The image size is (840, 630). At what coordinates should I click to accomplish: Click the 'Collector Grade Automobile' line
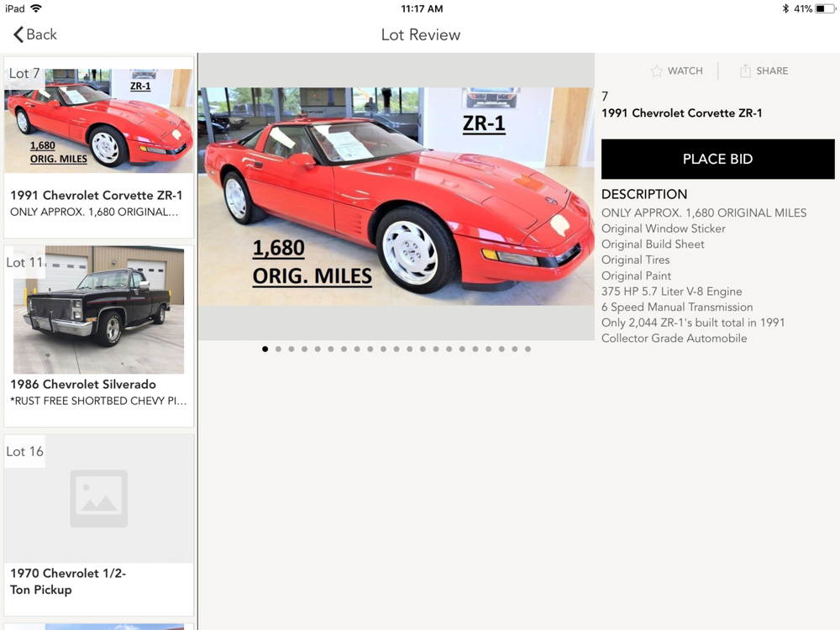[674, 338]
